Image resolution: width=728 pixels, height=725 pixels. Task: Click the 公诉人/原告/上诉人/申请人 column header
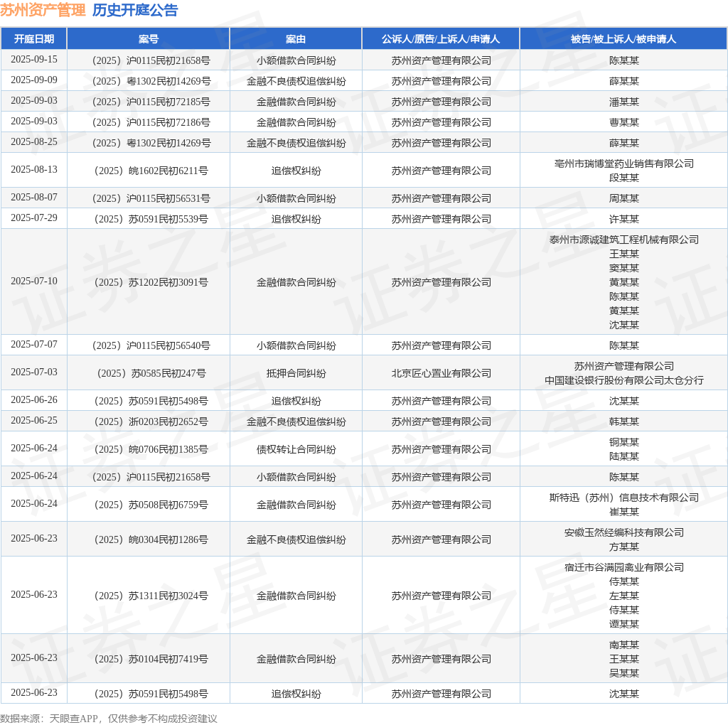[x=441, y=39]
